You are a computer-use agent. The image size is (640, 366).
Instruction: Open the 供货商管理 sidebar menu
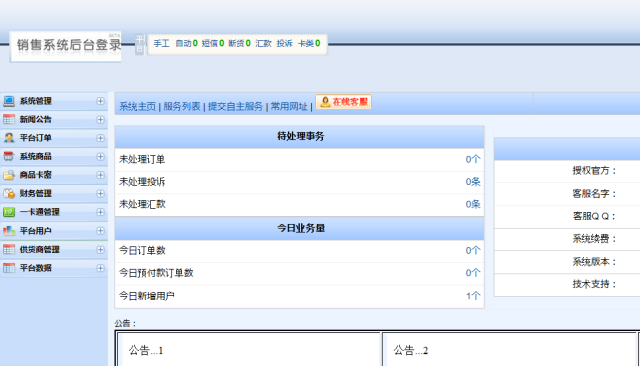(x=54, y=249)
